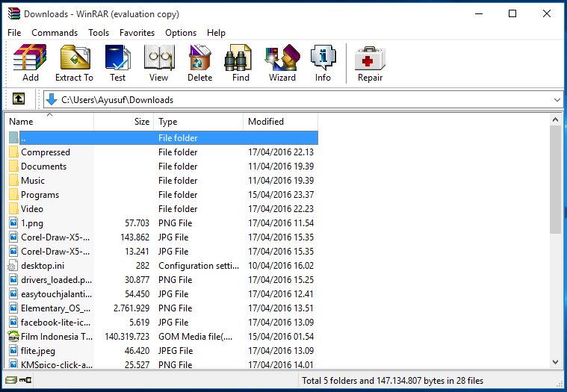Viewport: 567px width, 392px height.
Task: Click the Delete toolbar icon
Action: (199, 57)
